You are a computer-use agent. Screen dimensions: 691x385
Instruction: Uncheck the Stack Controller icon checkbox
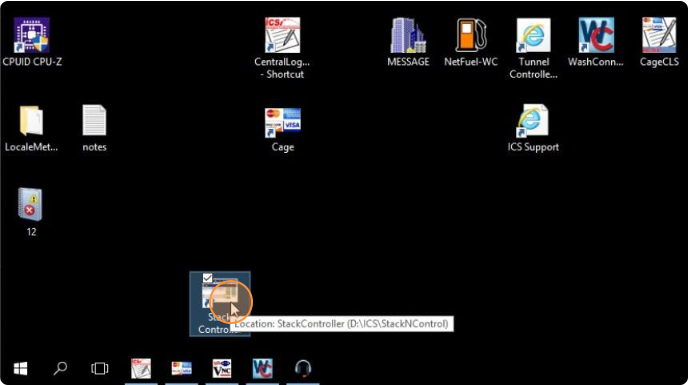pos(208,278)
